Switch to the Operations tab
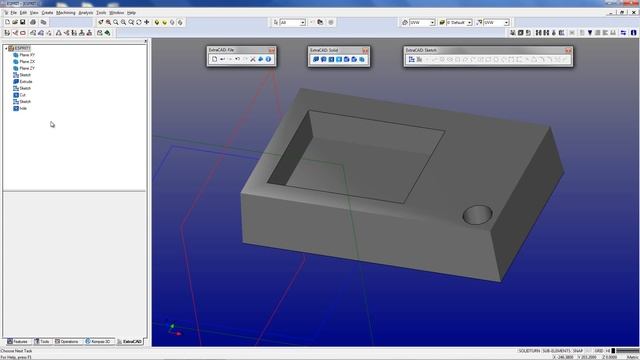Image resolution: width=640 pixels, height=360 pixels. click(67, 341)
